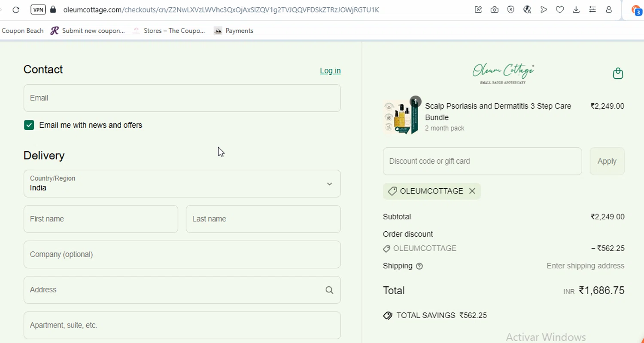Click the Discount code or gift card field
Image resolution: width=644 pixels, height=343 pixels.
pos(483,161)
